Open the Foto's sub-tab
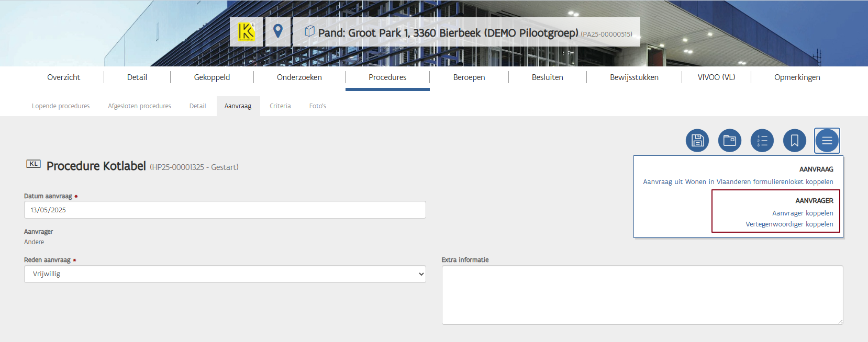This screenshot has height=342, width=868. coord(317,106)
